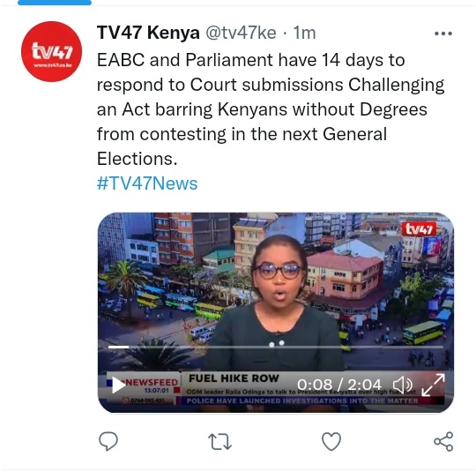
Task: Like the tweet with heart icon
Action: click(331, 441)
